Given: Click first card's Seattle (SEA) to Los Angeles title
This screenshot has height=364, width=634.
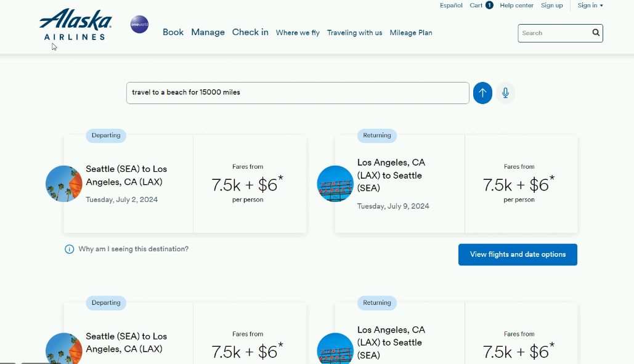Looking at the screenshot, I should click(126, 176).
